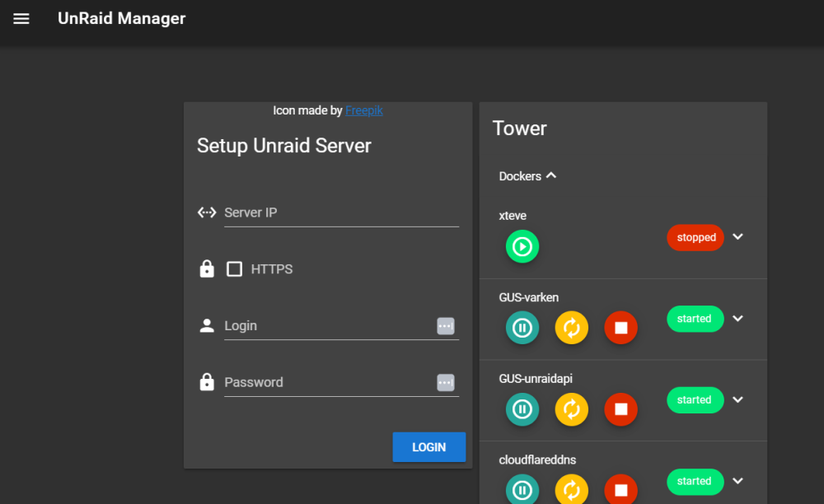The width and height of the screenshot is (824, 504).
Task: Restart the GUS-unraidapi container
Action: (571, 409)
